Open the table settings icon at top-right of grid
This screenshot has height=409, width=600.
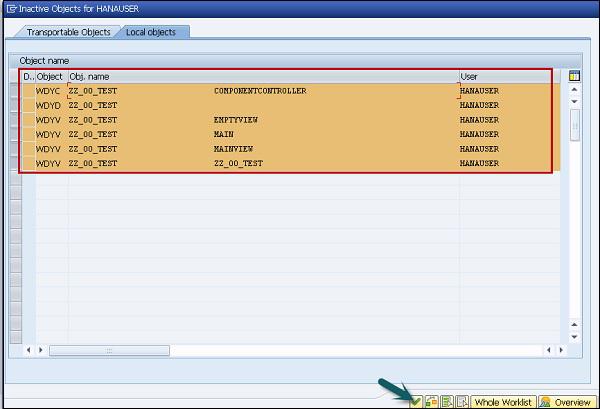point(574,76)
